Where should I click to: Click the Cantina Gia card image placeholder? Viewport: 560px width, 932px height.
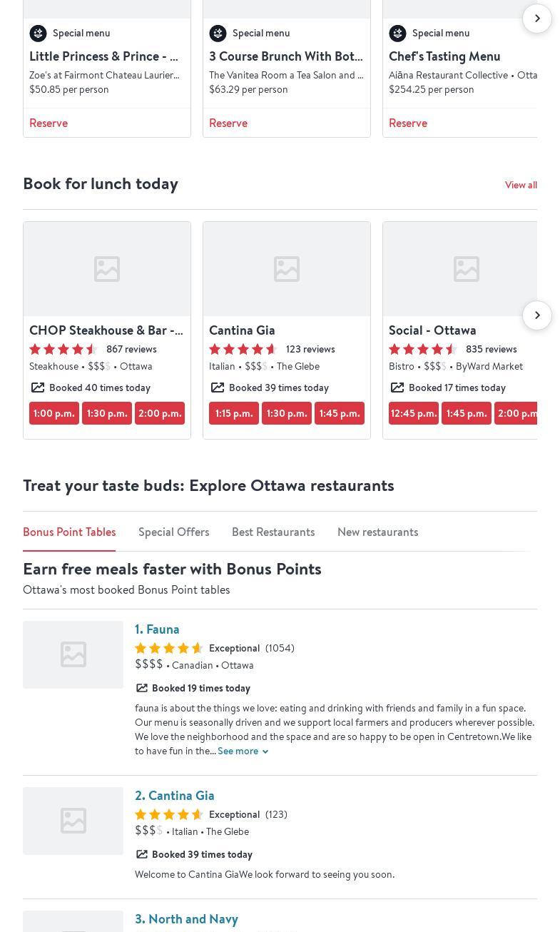[286, 269]
